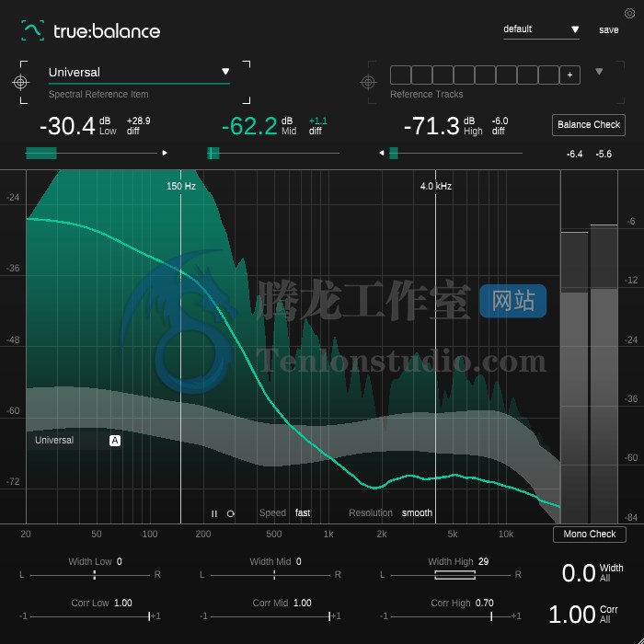This screenshot has height=644, width=644.
Task: Click the true:balance logo icon
Action: [x=32, y=30]
